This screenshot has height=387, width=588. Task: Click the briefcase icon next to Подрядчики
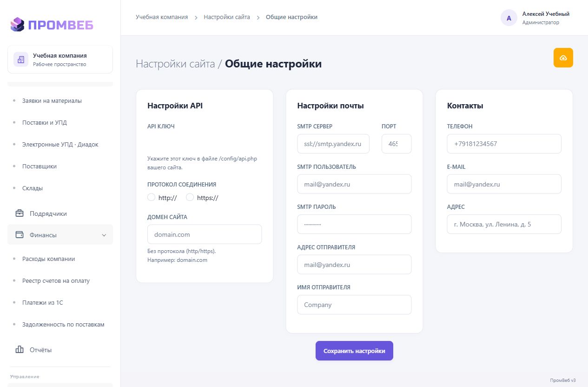click(x=20, y=214)
